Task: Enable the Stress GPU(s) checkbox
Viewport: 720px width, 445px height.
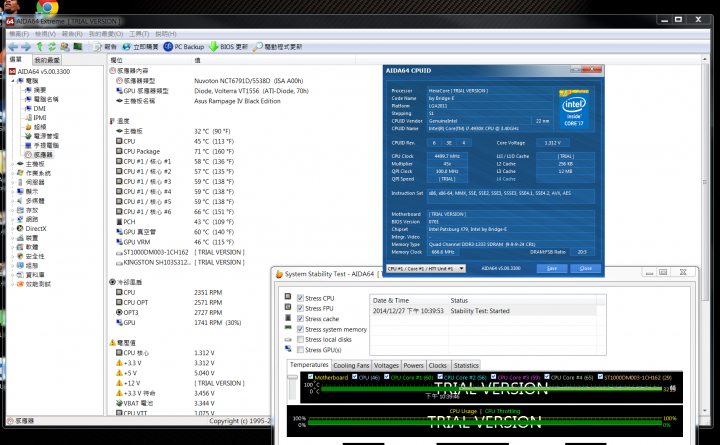Action: [x=300, y=350]
